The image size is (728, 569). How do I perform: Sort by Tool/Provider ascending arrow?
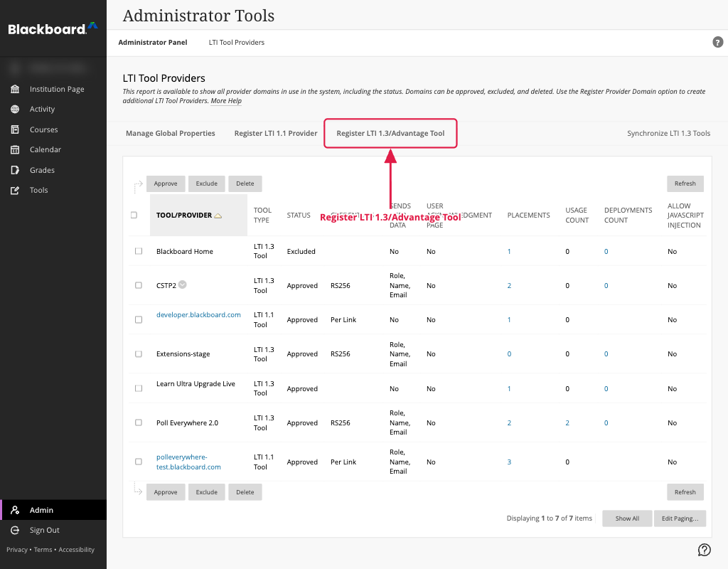click(x=218, y=216)
